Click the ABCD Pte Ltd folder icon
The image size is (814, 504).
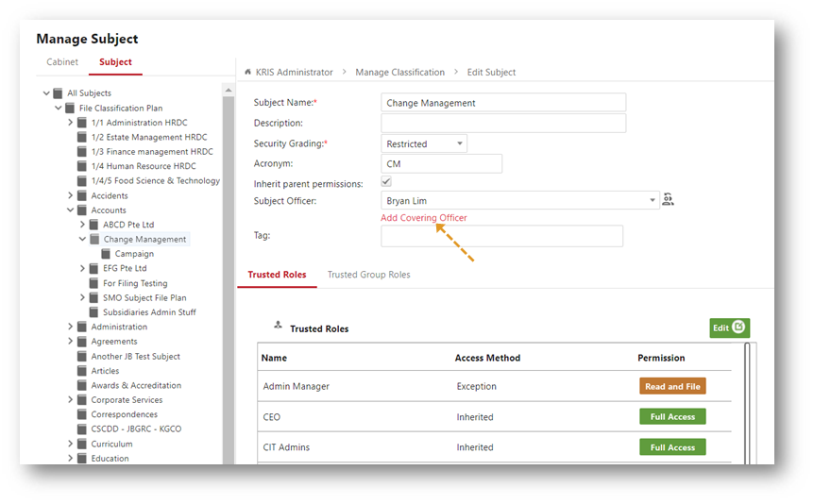click(93, 225)
